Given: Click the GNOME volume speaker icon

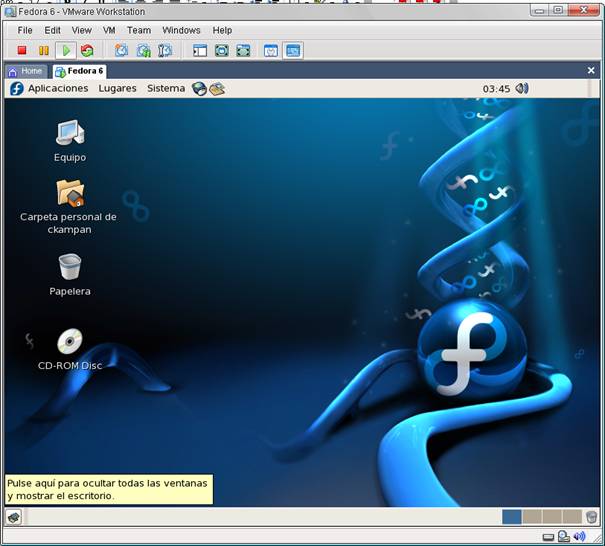Looking at the screenshot, I should 522,88.
